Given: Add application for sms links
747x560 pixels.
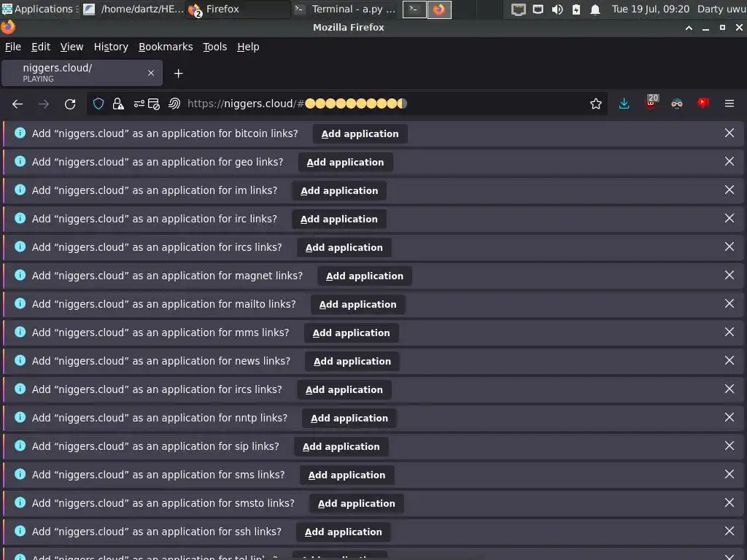Looking at the screenshot, I should coord(347,475).
